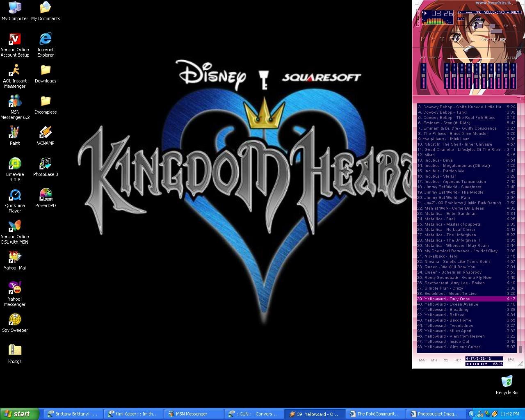Toggle the PL playlist window button
This screenshot has width=525, height=420.
515,26
